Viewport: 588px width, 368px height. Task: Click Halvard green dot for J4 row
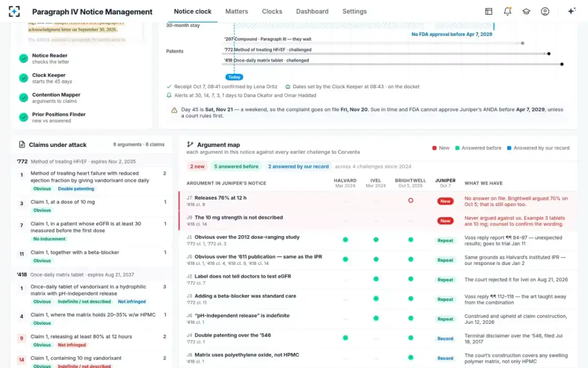(x=345, y=338)
